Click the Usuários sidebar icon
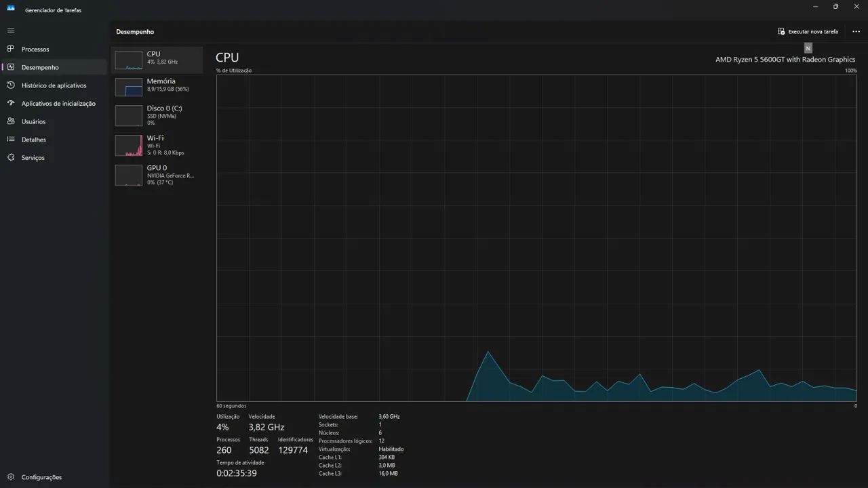This screenshot has height=488, width=868. (11, 121)
